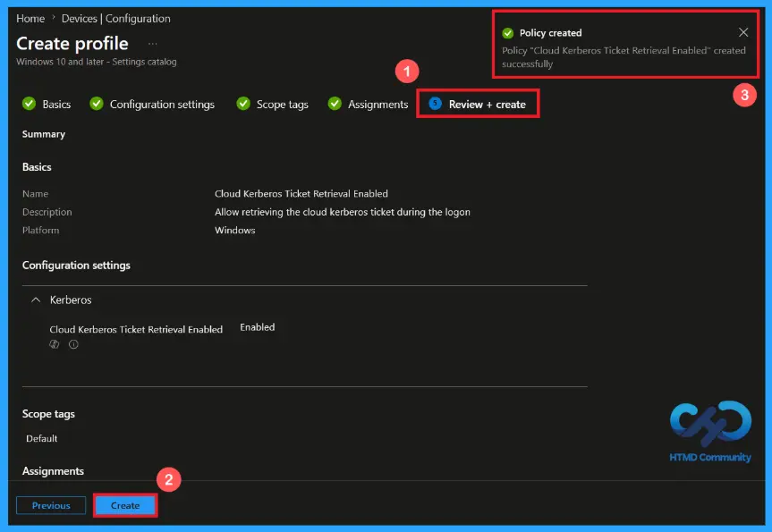Screen dimensions: 772x532
Task: Select the Default scope tag text
Action: pos(42,438)
